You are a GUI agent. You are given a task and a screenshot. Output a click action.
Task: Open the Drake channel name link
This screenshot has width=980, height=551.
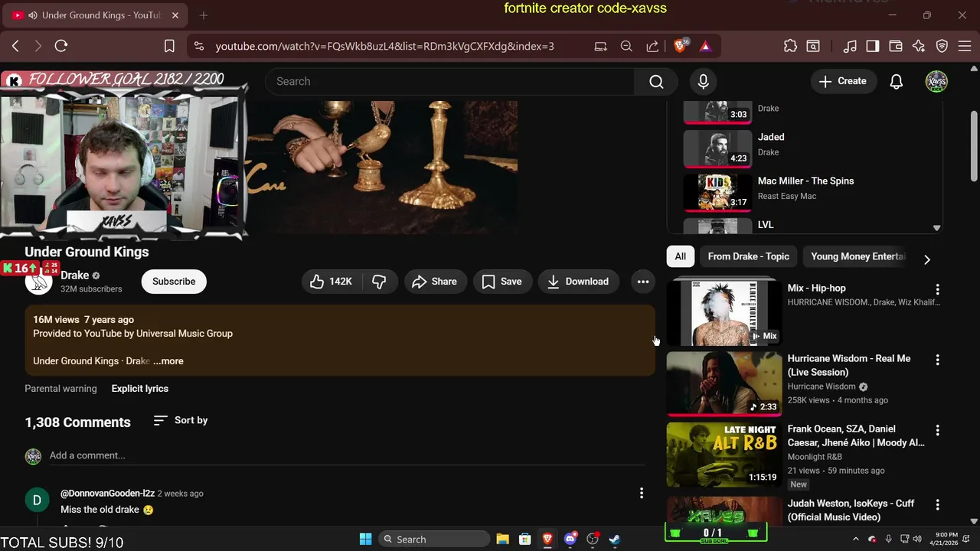point(75,275)
